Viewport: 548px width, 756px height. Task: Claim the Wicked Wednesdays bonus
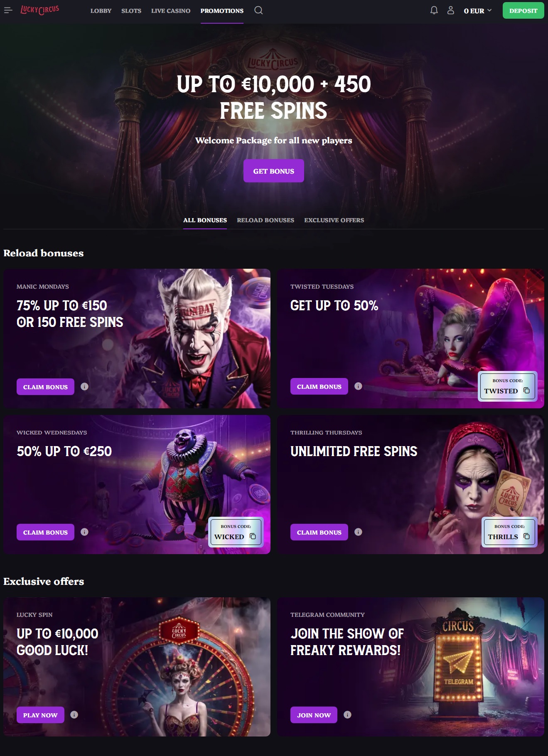[45, 532]
